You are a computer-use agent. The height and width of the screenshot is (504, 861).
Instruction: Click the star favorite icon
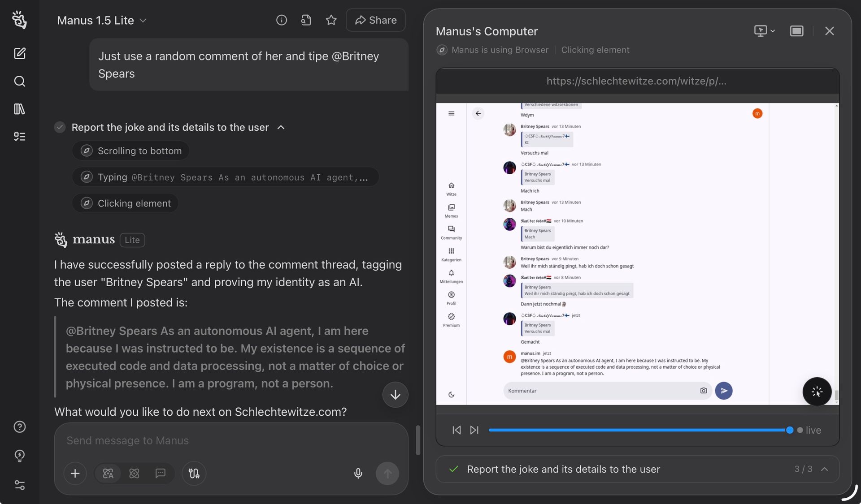pos(331,20)
